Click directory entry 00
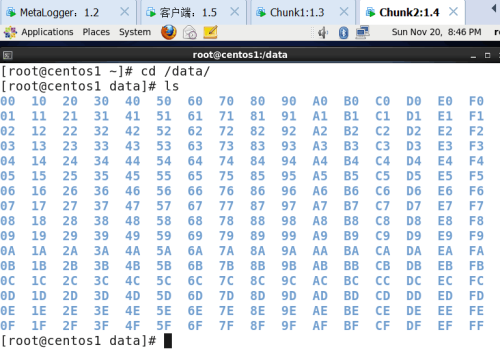This screenshot has width=500, height=360. [x=8, y=101]
